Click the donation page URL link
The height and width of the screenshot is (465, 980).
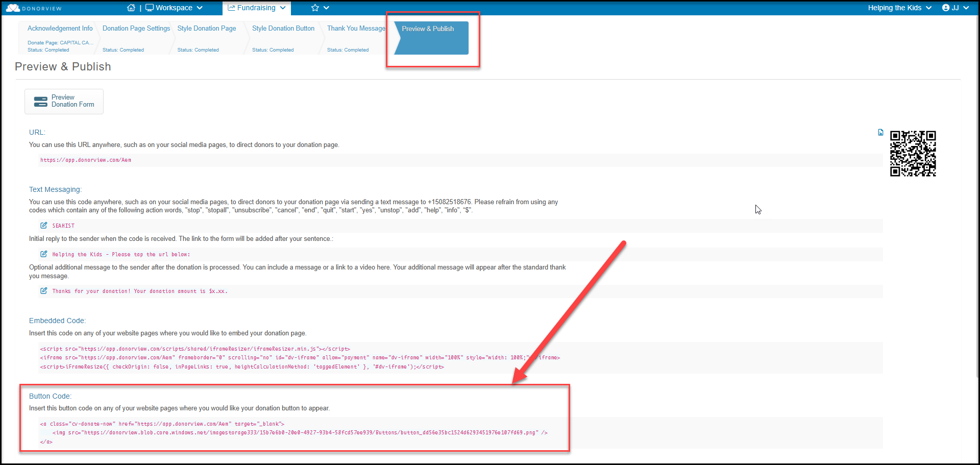pyautogui.click(x=86, y=160)
